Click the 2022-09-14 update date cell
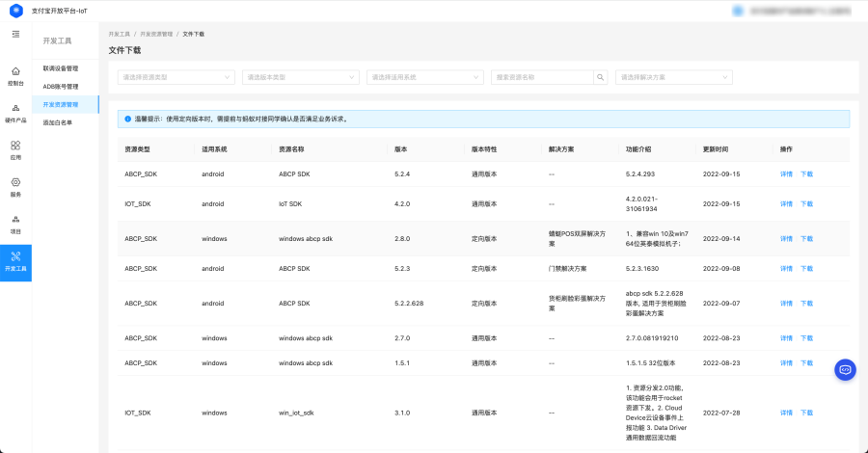Screen dimensions: 868x453 coord(721,239)
